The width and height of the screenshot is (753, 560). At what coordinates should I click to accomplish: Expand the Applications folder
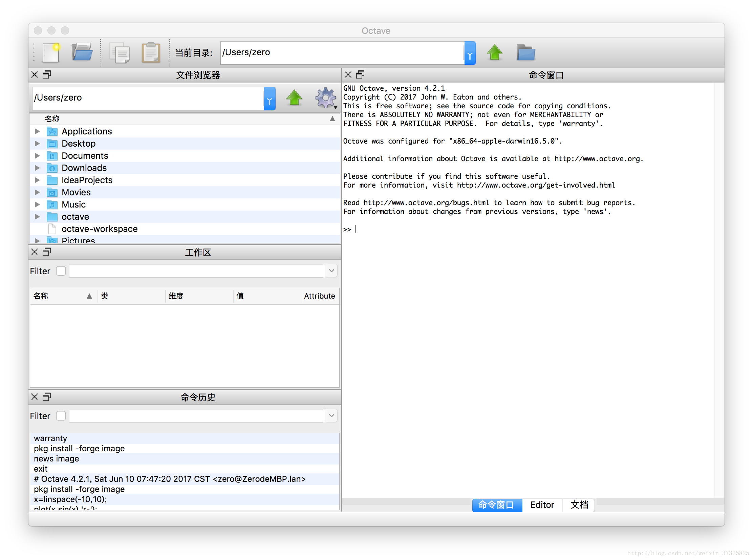coord(37,131)
